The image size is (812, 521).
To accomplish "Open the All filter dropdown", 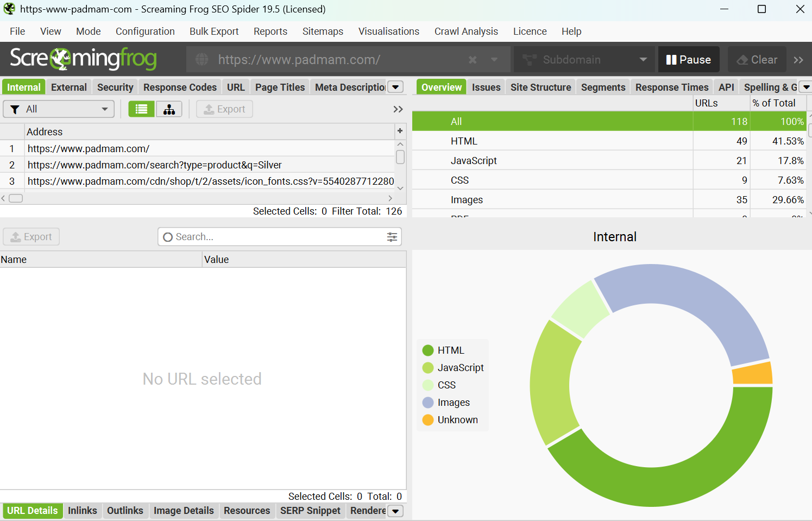I will [x=59, y=109].
